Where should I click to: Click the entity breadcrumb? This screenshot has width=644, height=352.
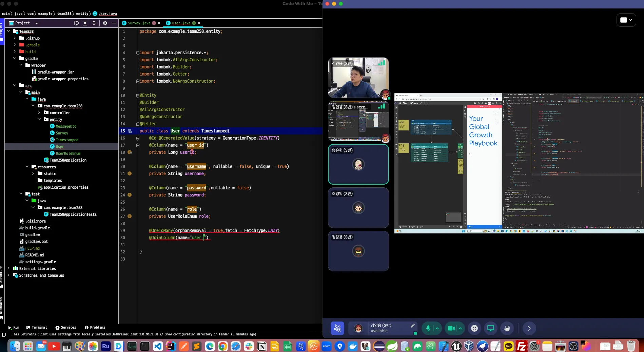[82, 14]
